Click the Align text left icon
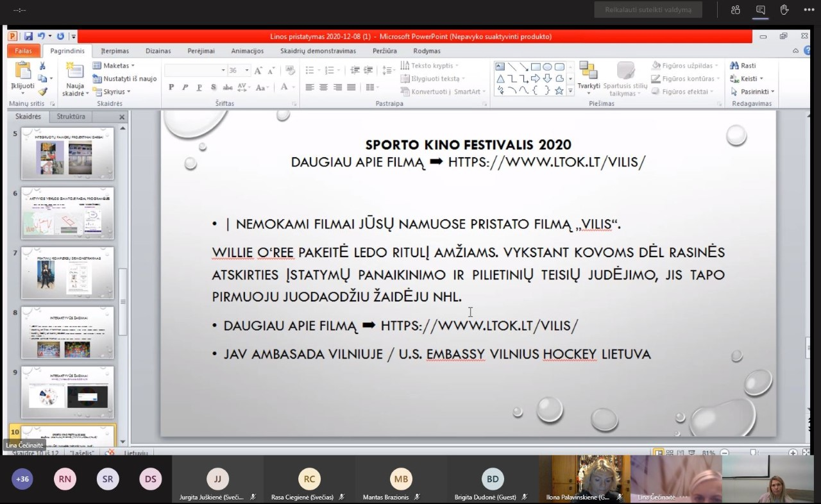Image resolution: width=821 pixels, height=504 pixels. click(x=310, y=88)
